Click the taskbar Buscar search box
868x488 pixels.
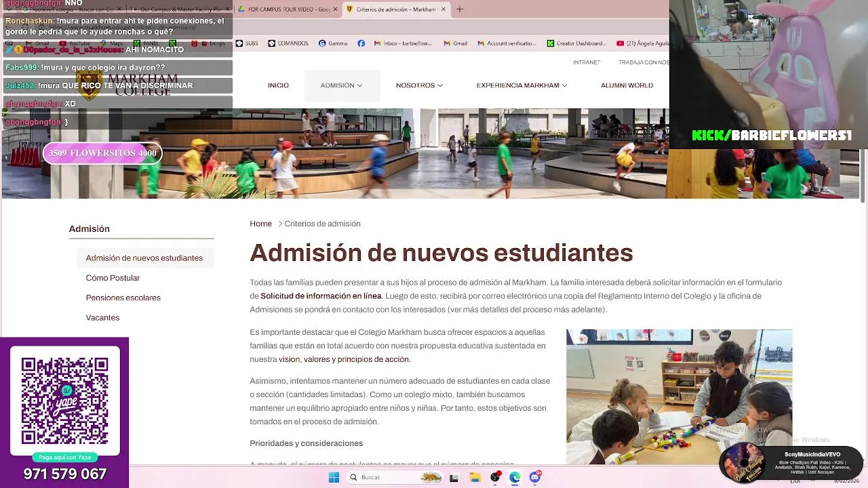point(395,477)
